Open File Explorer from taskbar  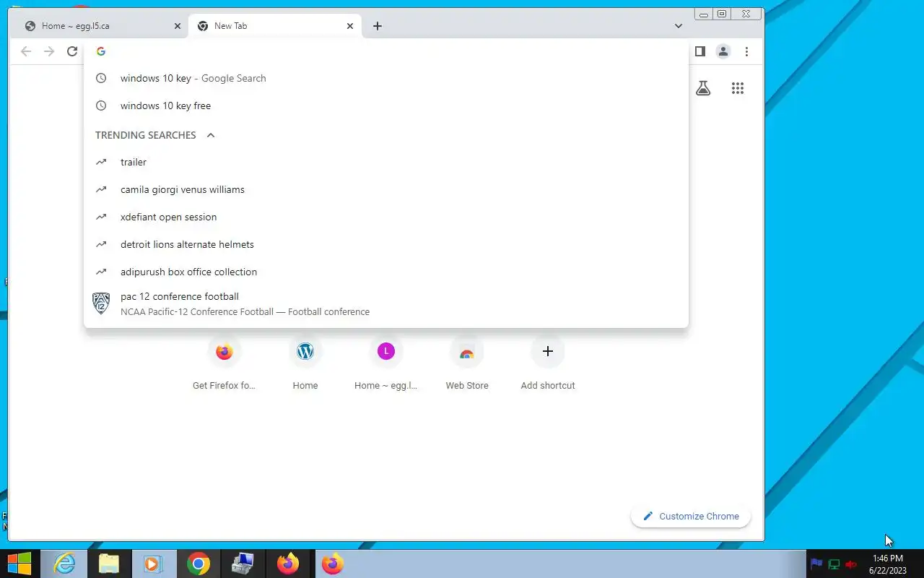109,564
